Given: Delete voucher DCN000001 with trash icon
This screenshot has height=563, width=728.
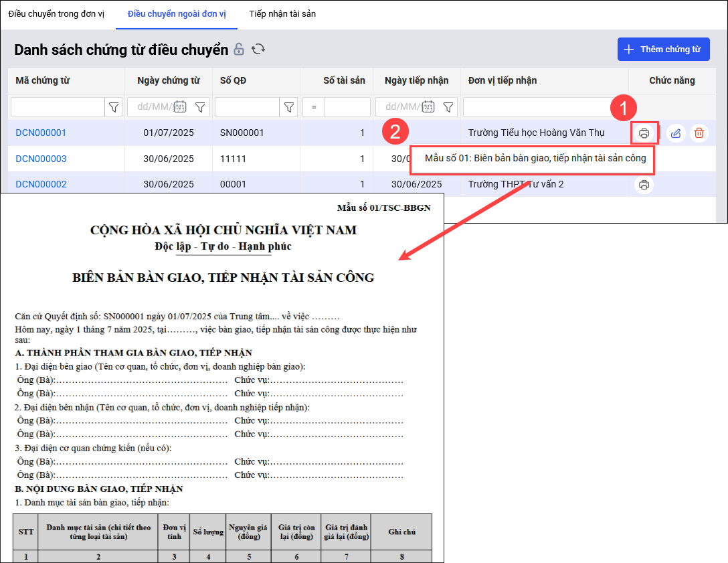Looking at the screenshot, I should click(699, 133).
